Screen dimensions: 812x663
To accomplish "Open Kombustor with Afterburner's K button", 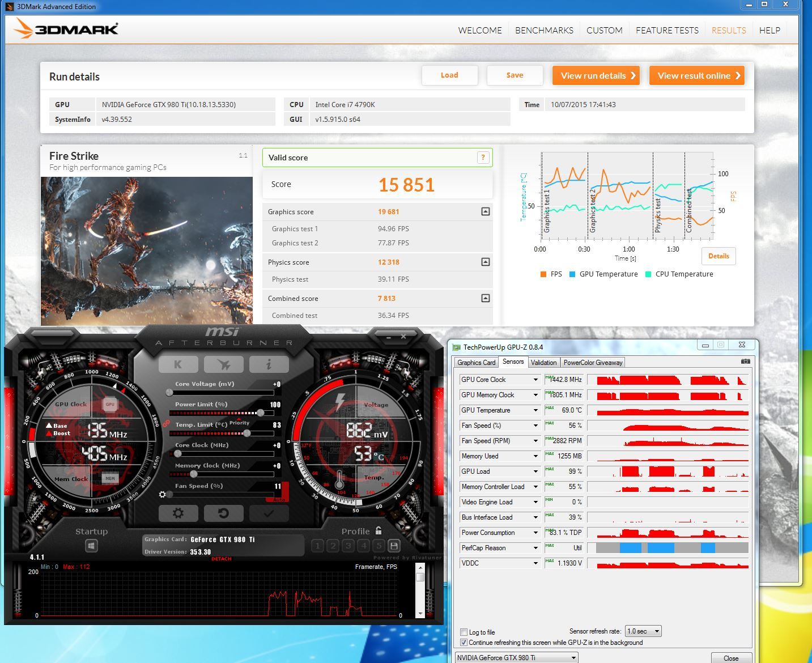I will 178,364.
